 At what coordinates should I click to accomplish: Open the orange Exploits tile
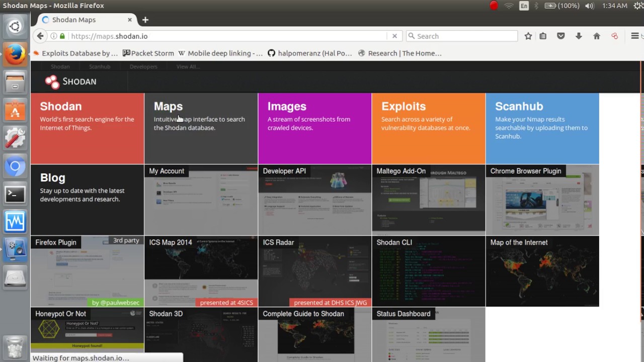(428, 128)
